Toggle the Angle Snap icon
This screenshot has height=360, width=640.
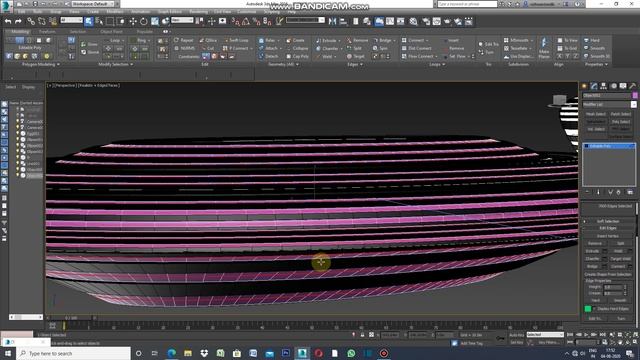click(x=246, y=21)
